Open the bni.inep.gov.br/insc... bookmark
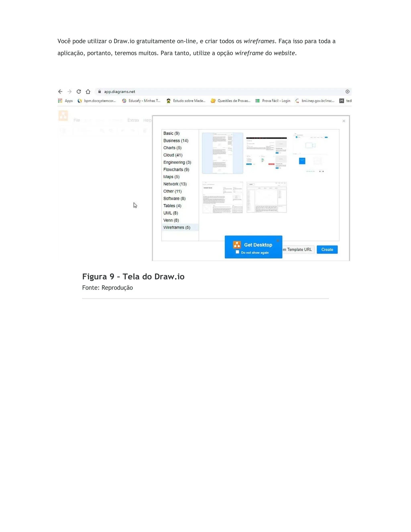The image size is (411, 532). click(x=315, y=101)
